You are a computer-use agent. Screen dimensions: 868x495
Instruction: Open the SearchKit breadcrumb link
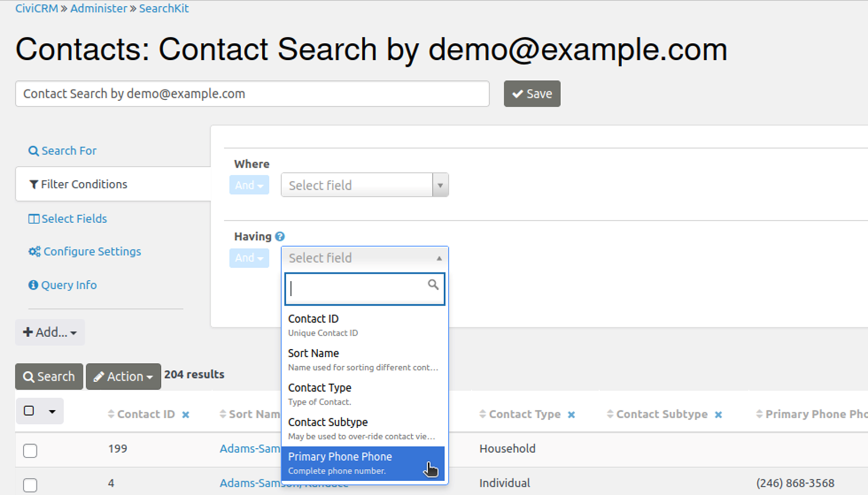[164, 8]
